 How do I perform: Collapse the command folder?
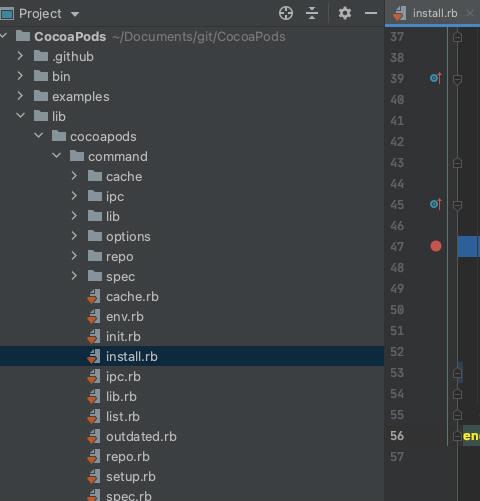pos(57,156)
